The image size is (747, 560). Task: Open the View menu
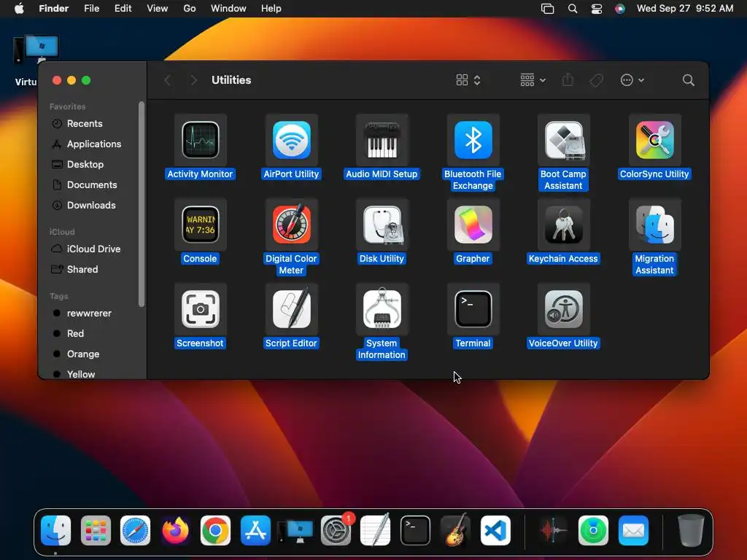[x=158, y=9]
